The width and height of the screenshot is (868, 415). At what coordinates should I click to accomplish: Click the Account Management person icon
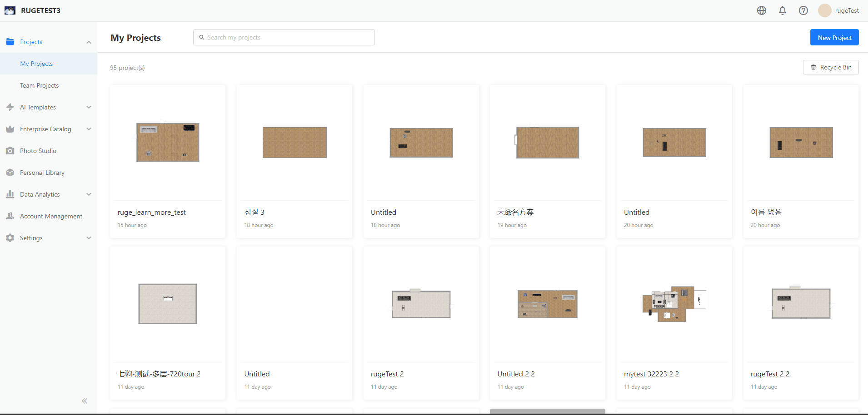10,216
